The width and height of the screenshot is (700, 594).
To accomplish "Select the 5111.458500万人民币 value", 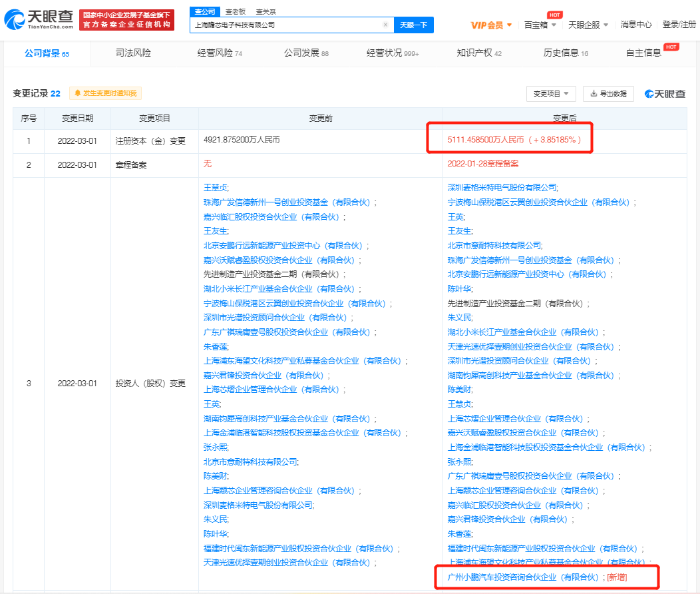I will (x=486, y=140).
